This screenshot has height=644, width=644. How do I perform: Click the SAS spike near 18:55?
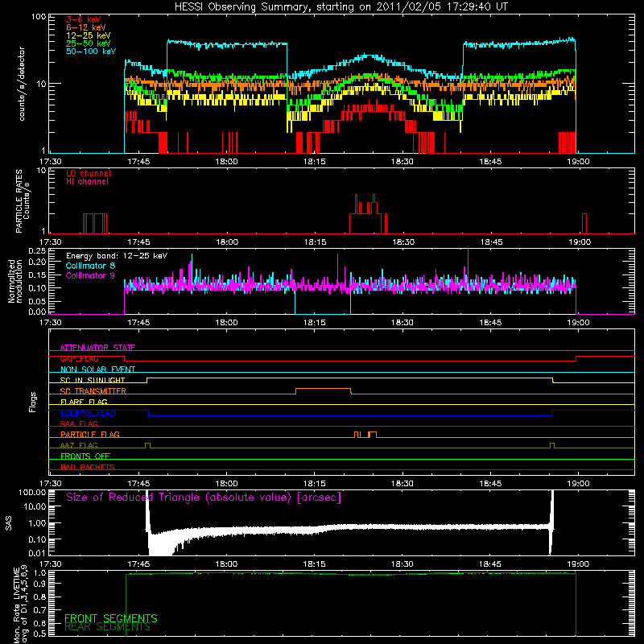(x=551, y=522)
